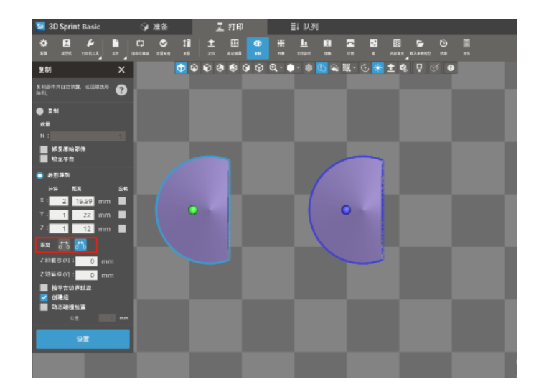Select the highlighted stepped pattern icon
The image size is (549, 392).
pyautogui.click(x=80, y=245)
